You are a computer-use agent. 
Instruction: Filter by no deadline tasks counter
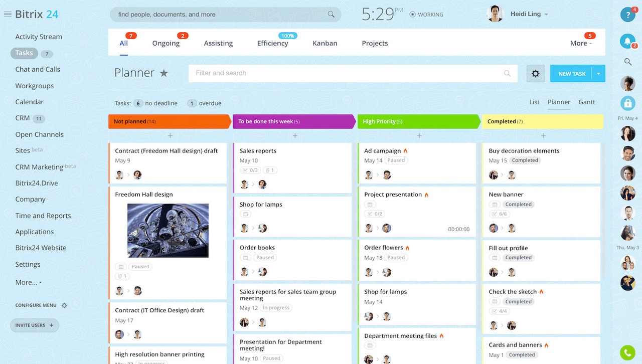click(x=155, y=103)
